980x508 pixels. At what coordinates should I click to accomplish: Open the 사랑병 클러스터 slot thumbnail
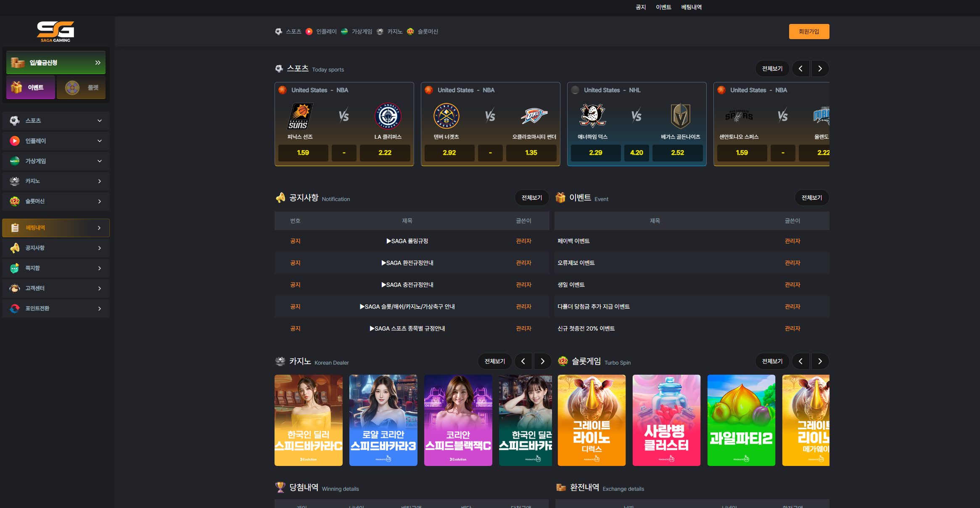(666, 420)
